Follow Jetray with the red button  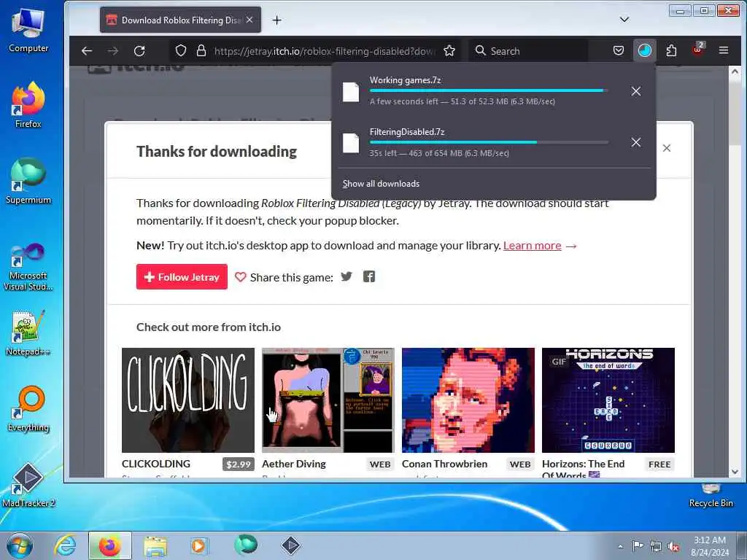pyautogui.click(x=182, y=276)
